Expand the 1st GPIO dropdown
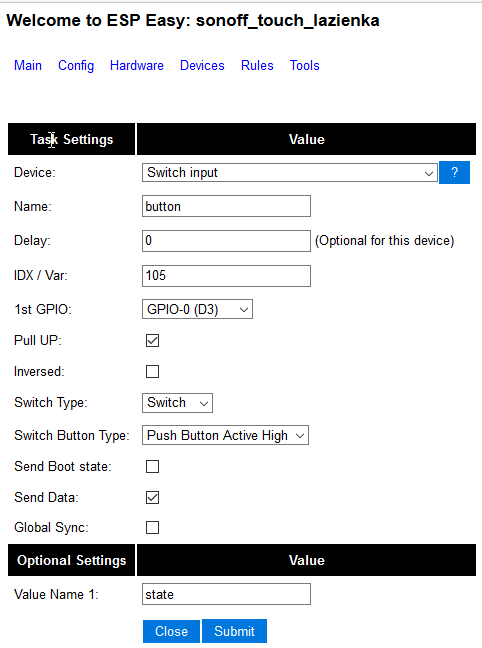The image size is (482, 648). pyautogui.click(x=197, y=310)
